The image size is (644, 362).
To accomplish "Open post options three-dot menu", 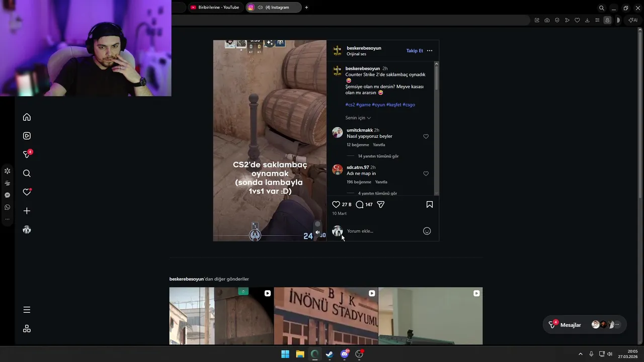I will point(429,51).
